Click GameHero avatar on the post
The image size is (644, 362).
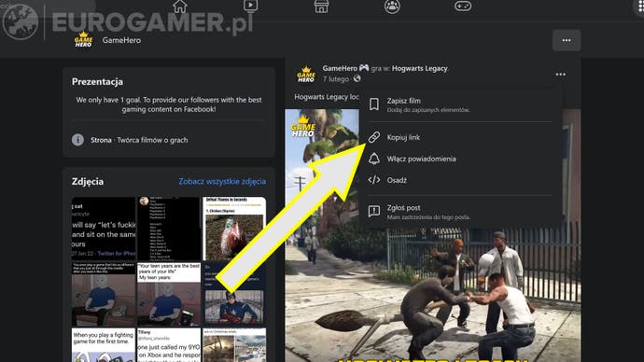(x=306, y=74)
